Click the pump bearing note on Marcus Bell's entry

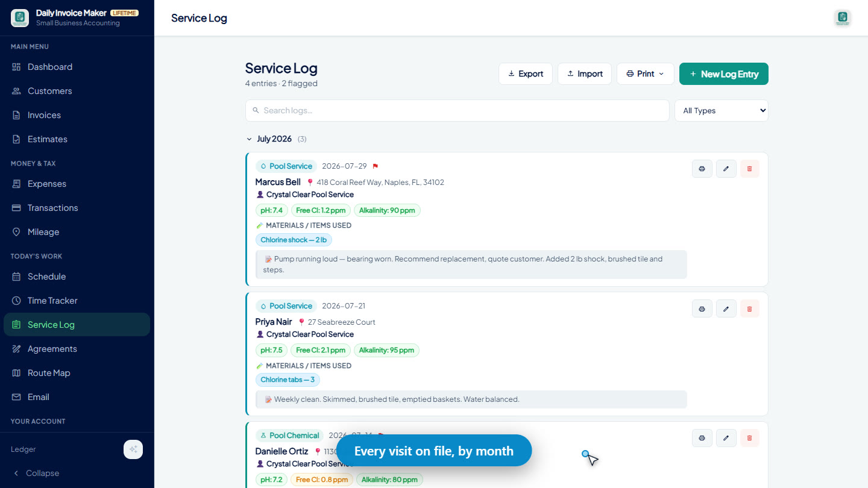tap(471, 264)
